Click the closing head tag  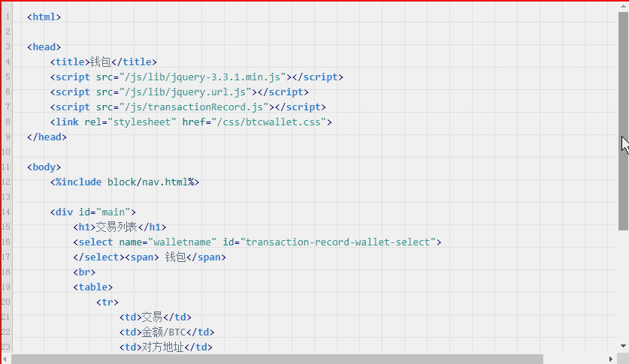[47, 137]
